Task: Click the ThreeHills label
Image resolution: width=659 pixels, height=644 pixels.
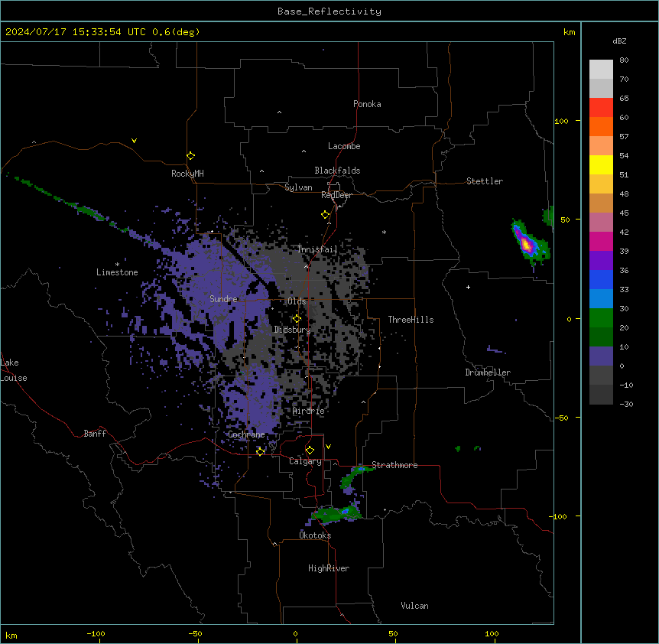Action: point(411,320)
